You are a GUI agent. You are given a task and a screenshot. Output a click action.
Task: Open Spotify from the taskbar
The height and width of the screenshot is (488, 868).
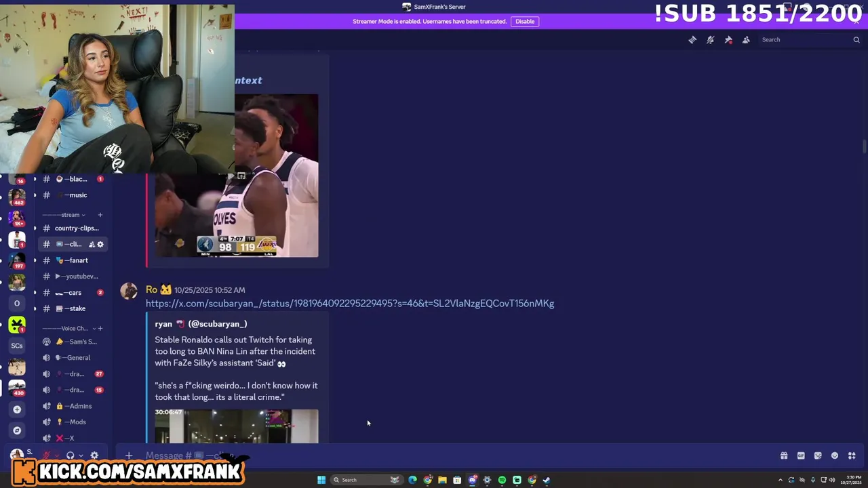(x=502, y=480)
